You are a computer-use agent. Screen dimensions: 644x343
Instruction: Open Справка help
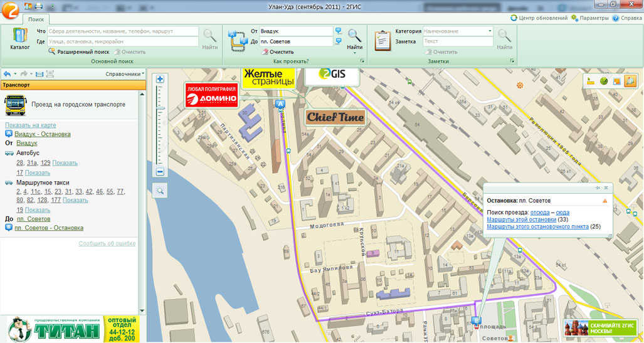(626, 18)
